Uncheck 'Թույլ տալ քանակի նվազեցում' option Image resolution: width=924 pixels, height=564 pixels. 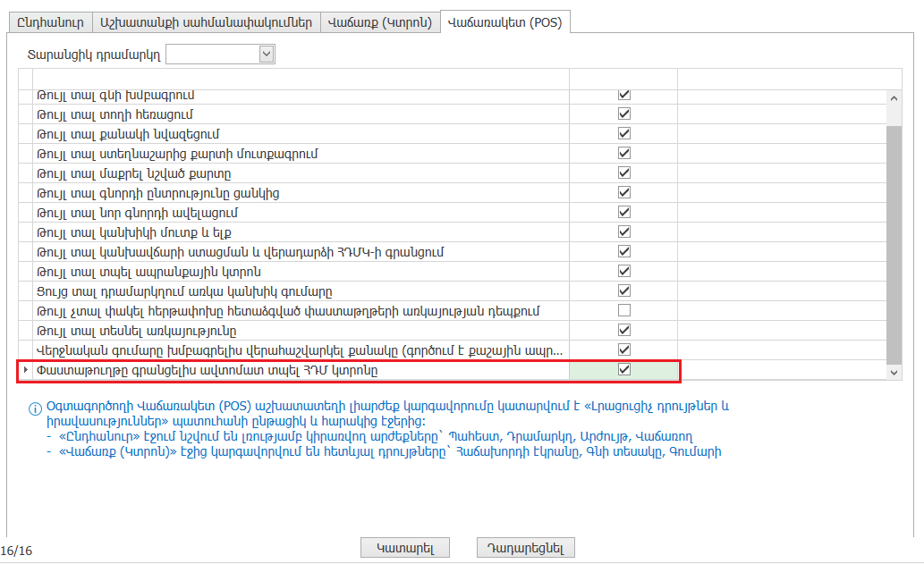pyautogui.click(x=624, y=134)
